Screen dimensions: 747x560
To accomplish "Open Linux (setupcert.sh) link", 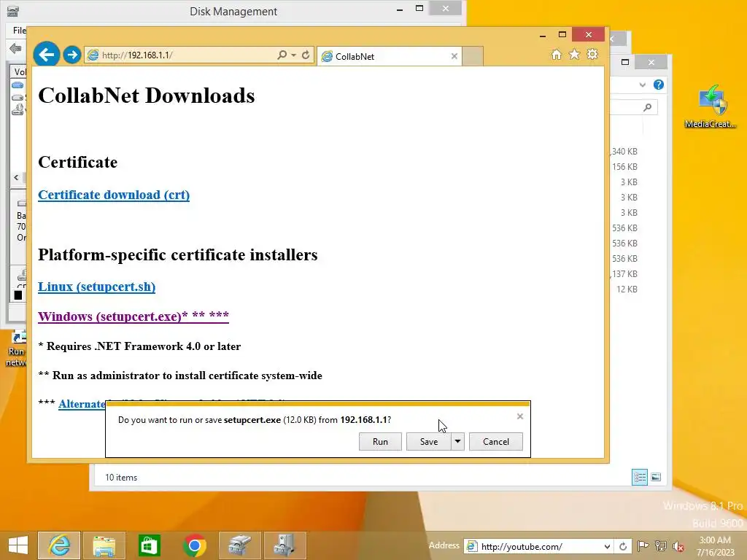I will tap(97, 287).
